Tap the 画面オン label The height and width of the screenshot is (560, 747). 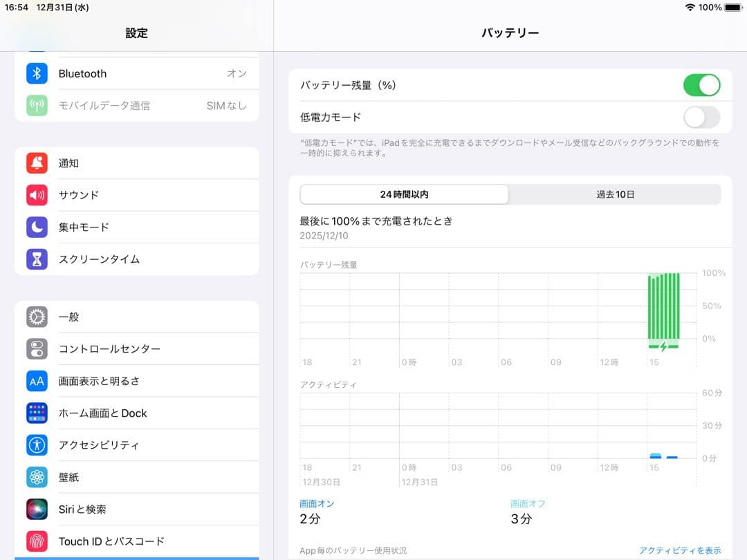point(317,503)
